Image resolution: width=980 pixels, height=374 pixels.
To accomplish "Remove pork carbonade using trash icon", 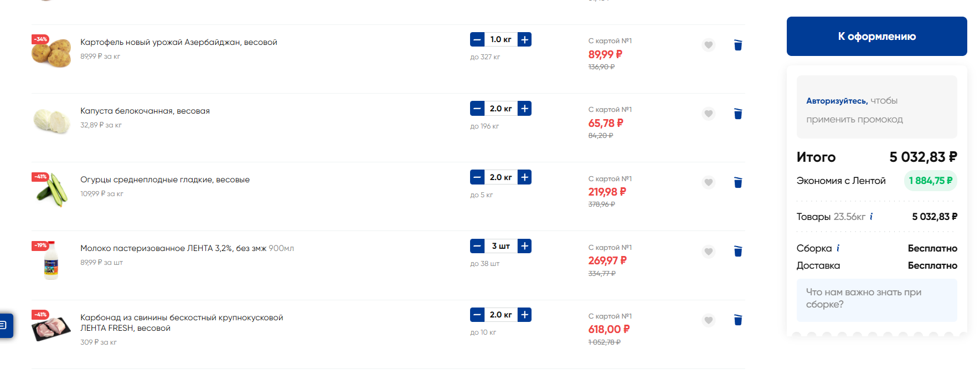I will coord(737,320).
